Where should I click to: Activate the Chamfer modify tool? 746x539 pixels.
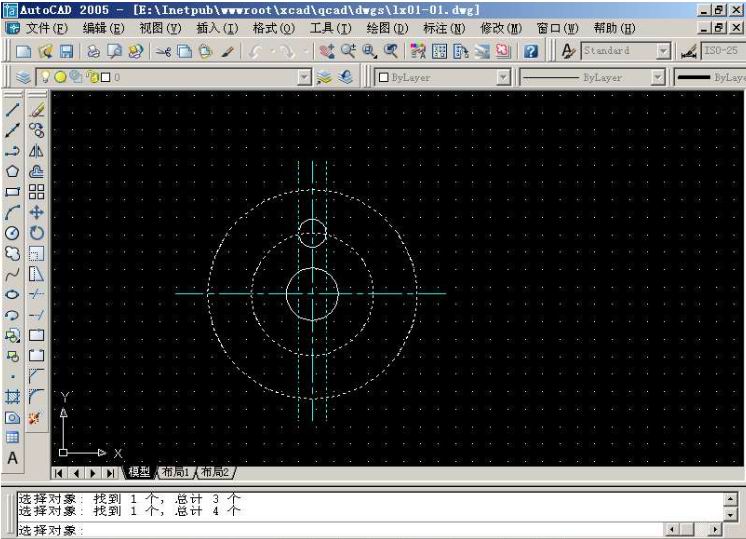pyautogui.click(x=37, y=376)
